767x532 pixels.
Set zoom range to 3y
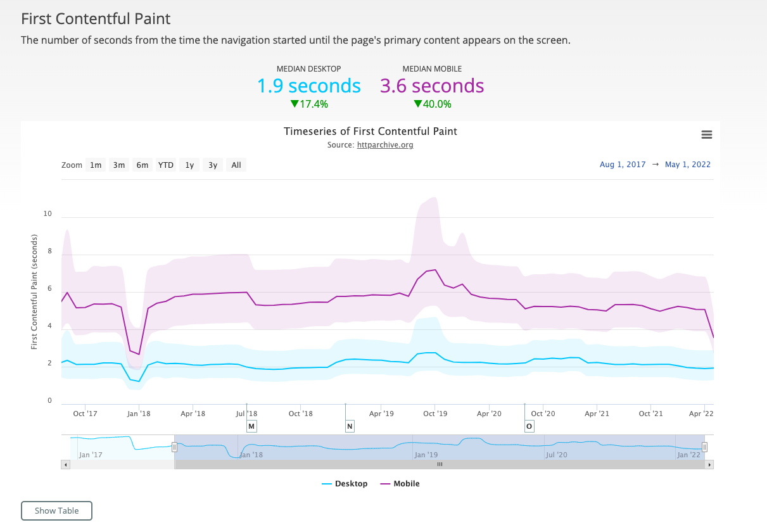[x=213, y=165]
